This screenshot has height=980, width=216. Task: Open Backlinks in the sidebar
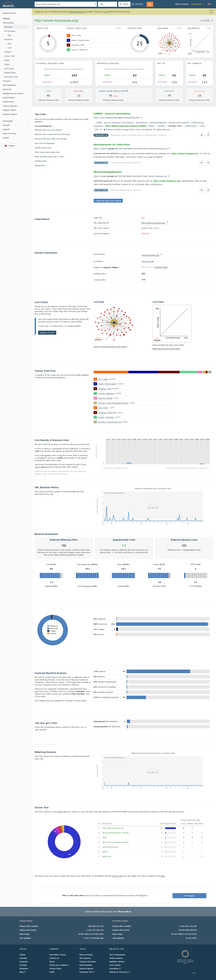pyautogui.click(x=8, y=40)
